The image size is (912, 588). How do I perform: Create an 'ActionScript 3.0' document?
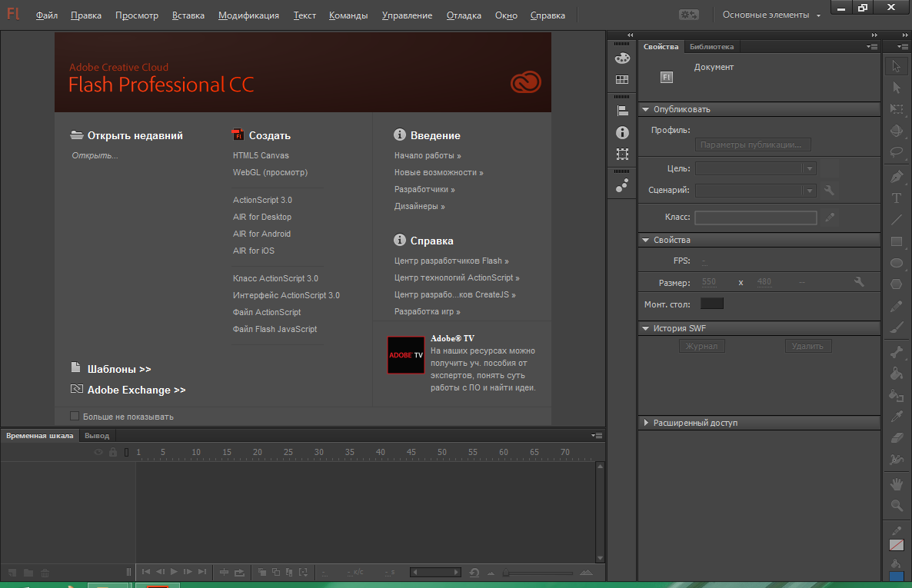click(x=262, y=200)
